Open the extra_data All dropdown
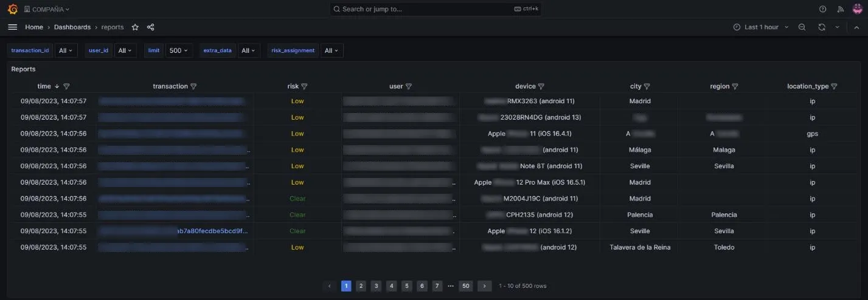Screen dimensions: 868x300 coord(248,50)
